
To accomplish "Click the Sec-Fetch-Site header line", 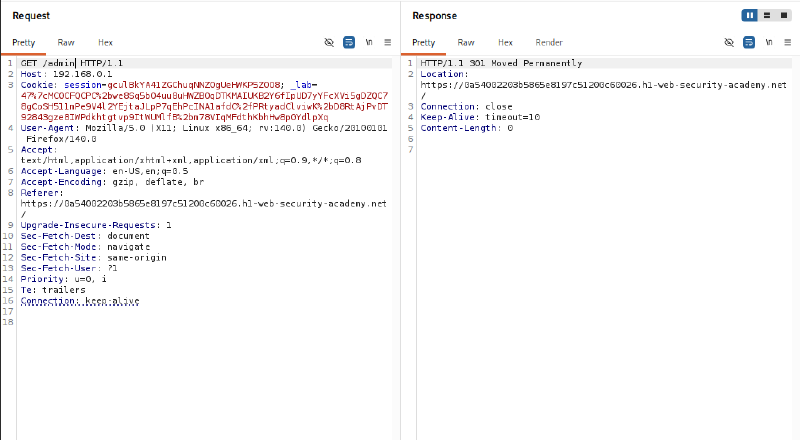I will [93, 257].
